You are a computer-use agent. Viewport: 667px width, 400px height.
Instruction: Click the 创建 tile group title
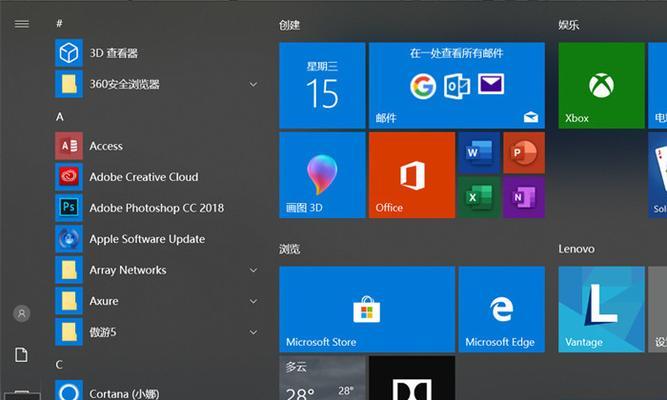(289, 25)
